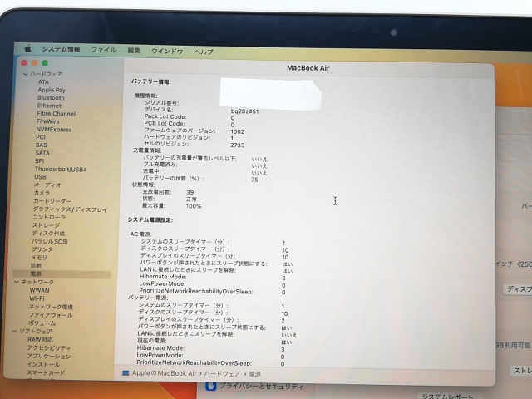Select PCI in the sidebar
Image resolution: width=532 pixels, height=399 pixels.
click(x=41, y=137)
